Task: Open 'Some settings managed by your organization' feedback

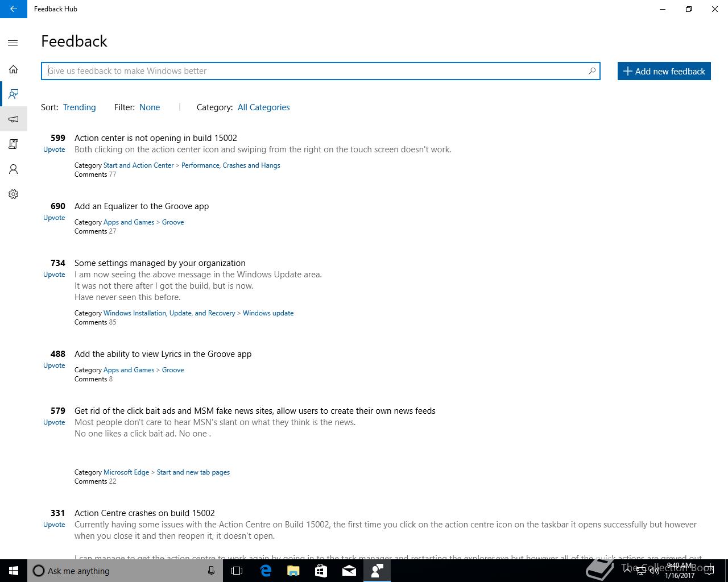Action: point(160,263)
